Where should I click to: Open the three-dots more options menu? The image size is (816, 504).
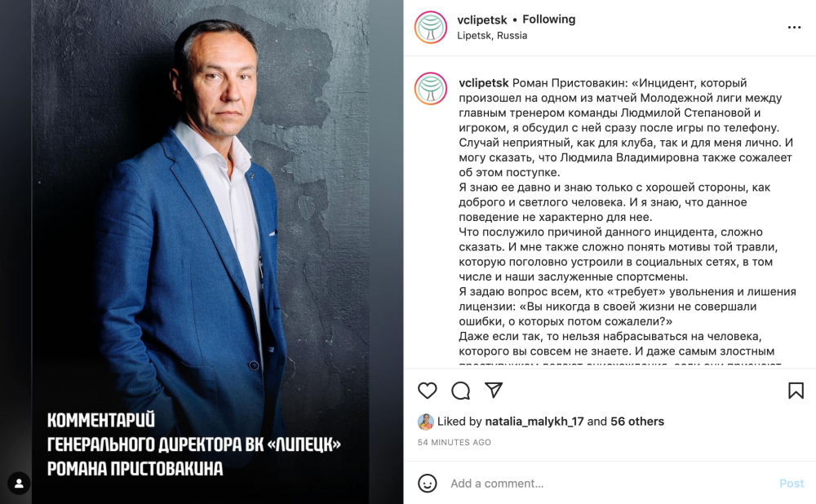tap(794, 27)
